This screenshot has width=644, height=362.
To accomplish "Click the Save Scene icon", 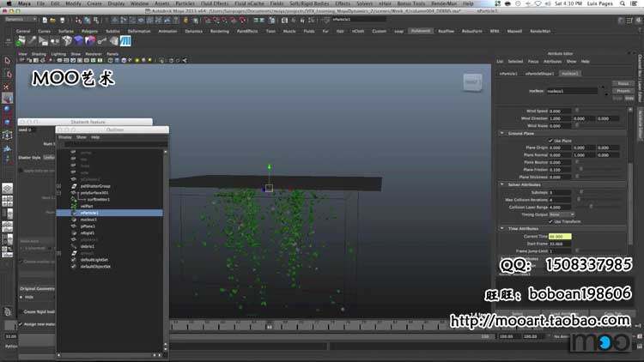I will (62, 20).
